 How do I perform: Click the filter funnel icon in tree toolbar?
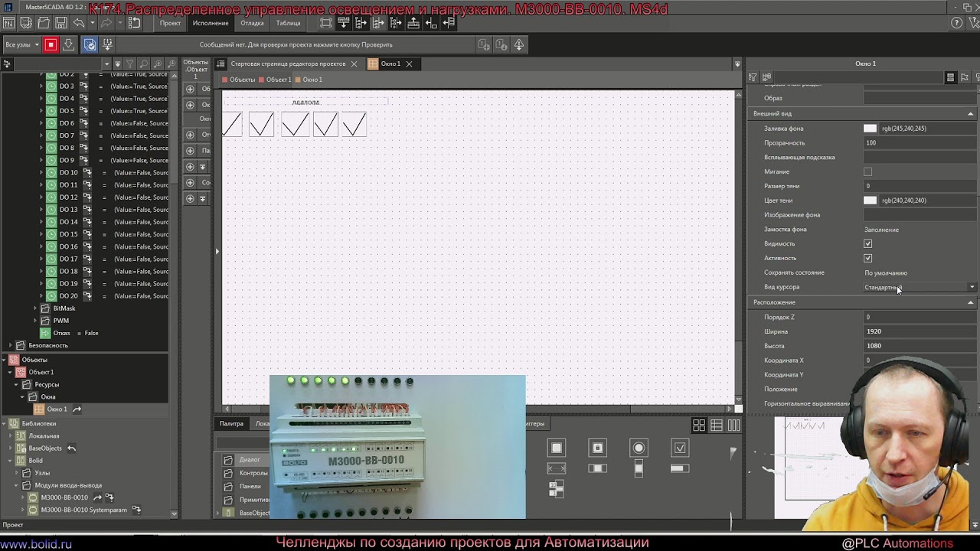click(129, 64)
